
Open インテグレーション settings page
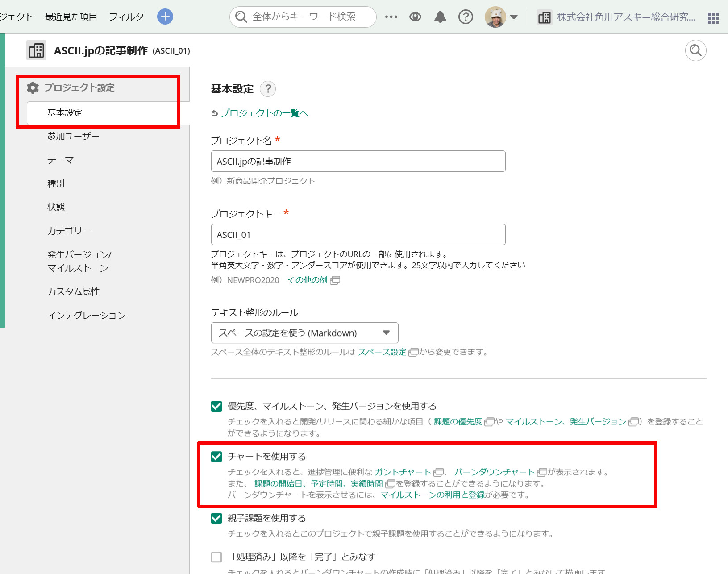(87, 315)
